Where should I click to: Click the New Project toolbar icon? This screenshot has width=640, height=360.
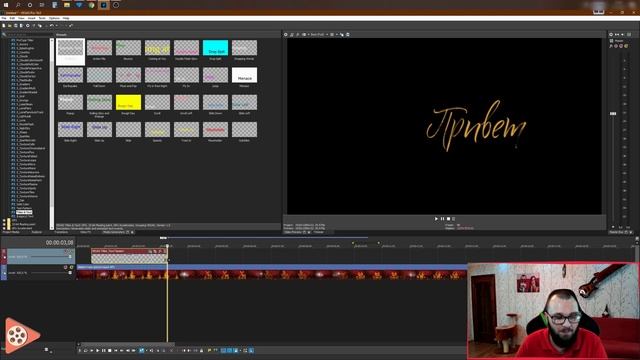coord(4,25)
